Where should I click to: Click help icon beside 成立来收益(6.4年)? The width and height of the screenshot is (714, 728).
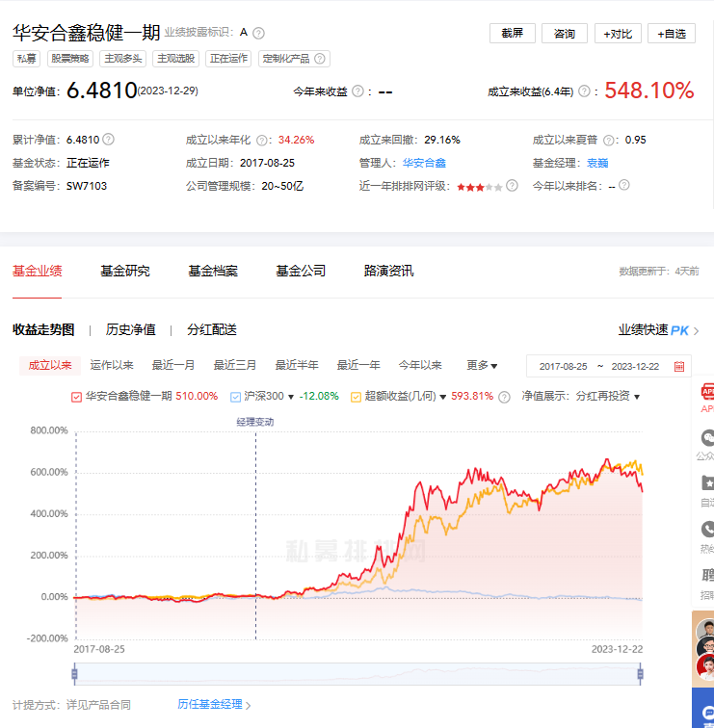coord(584,91)
